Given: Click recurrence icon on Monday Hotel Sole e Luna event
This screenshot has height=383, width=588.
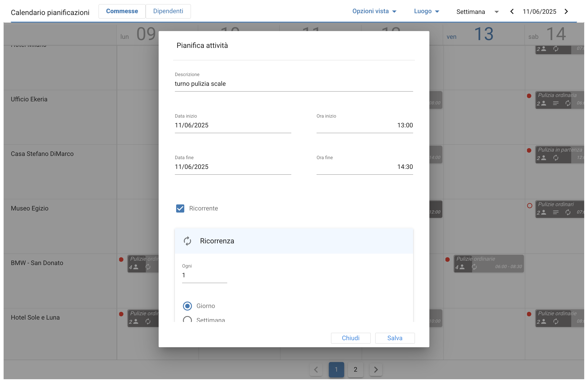Looking at the screenshot, I should pos(148,321).
